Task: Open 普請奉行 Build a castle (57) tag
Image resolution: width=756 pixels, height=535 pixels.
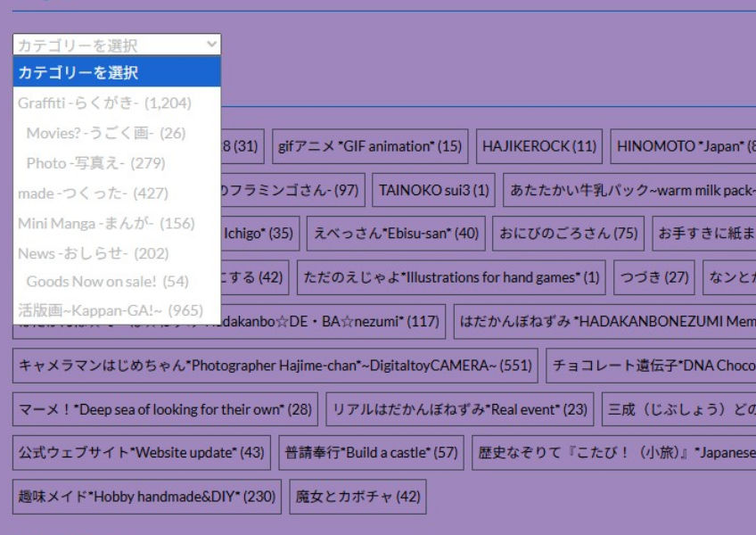Action: pos(371,452)
